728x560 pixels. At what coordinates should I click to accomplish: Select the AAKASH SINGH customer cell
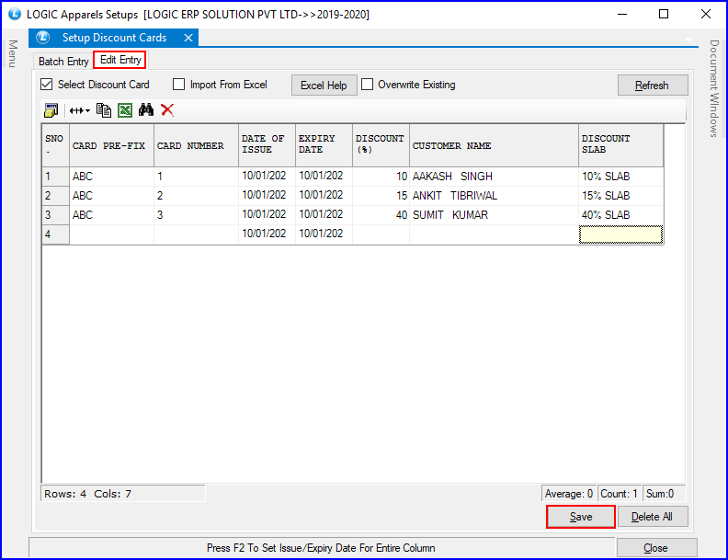click(x=494, y=177)
